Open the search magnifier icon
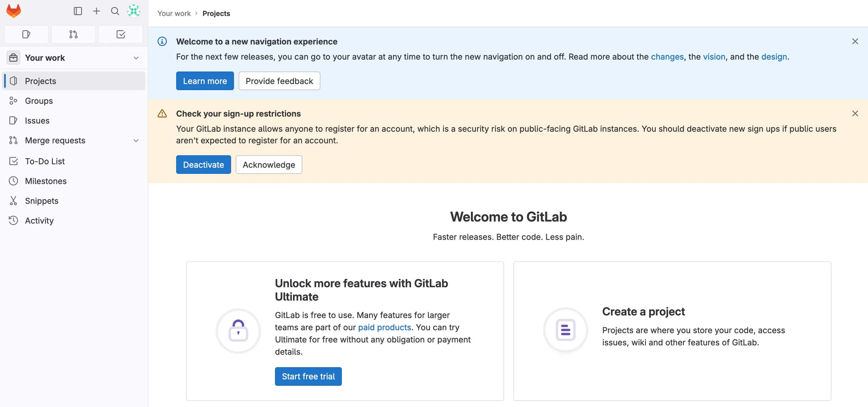868x407 pixels. [x=115, y=11]
